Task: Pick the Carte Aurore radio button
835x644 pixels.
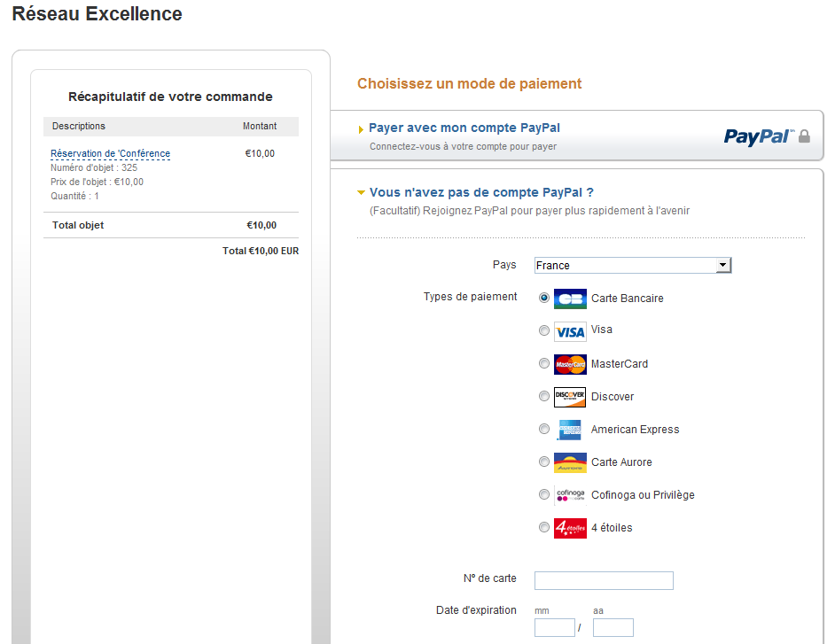Action: pyautogui.click(x=543, y=462)
